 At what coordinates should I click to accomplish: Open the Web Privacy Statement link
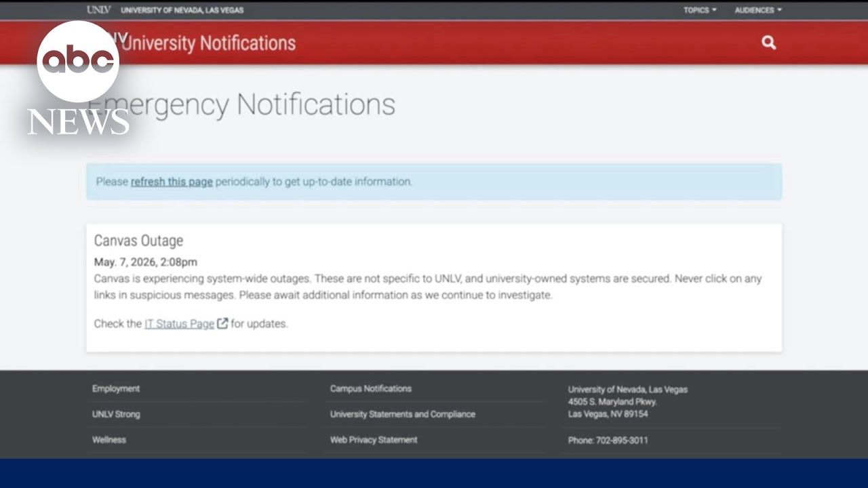click(x=374, y=440)
